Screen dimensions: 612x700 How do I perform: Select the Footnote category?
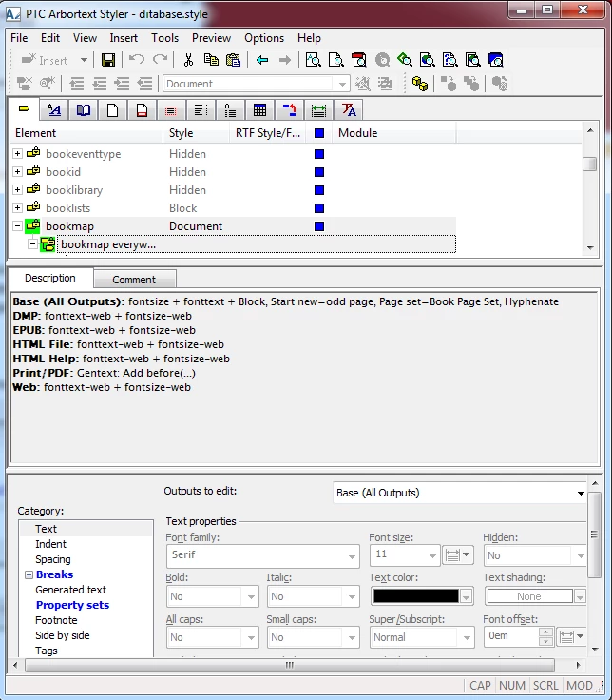[x=56, y=620]
